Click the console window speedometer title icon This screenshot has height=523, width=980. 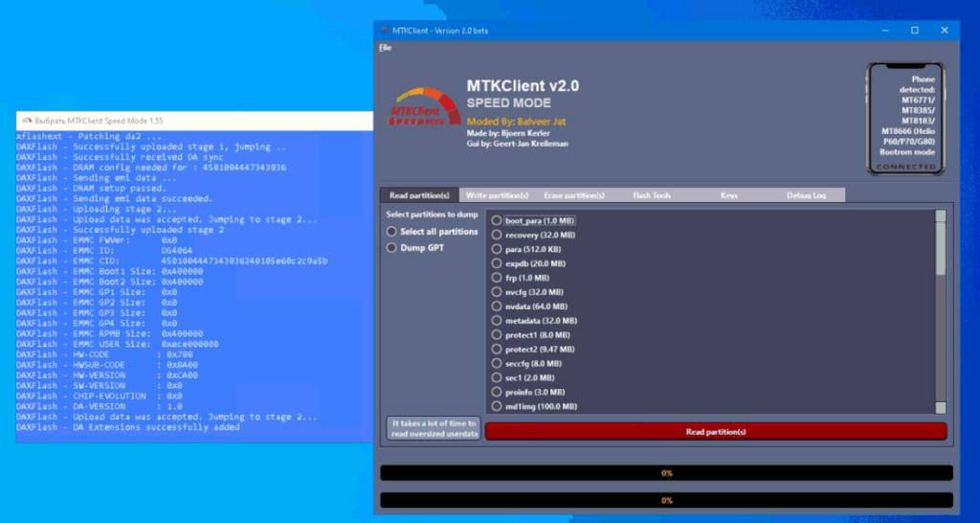(26, 122)
